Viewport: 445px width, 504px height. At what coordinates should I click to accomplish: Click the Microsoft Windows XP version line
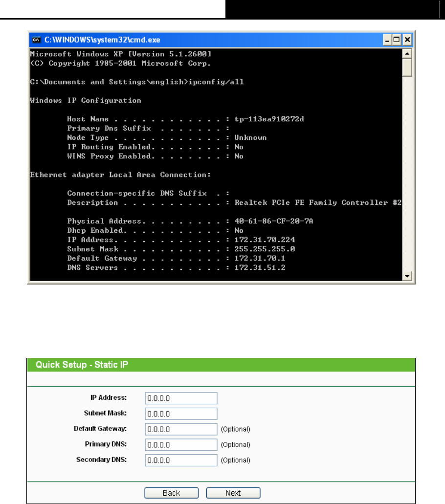(x=121, y=54)
